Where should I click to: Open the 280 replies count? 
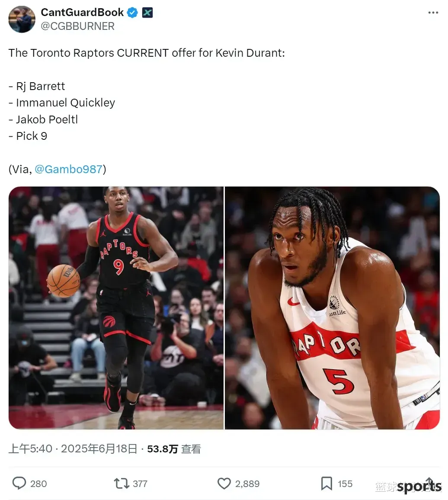38,484
